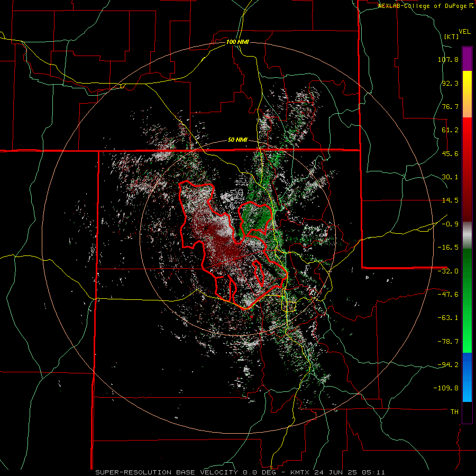Select the -78.7 legend value
The height and width of the screenshot is (476, 476).
(448, 342)
